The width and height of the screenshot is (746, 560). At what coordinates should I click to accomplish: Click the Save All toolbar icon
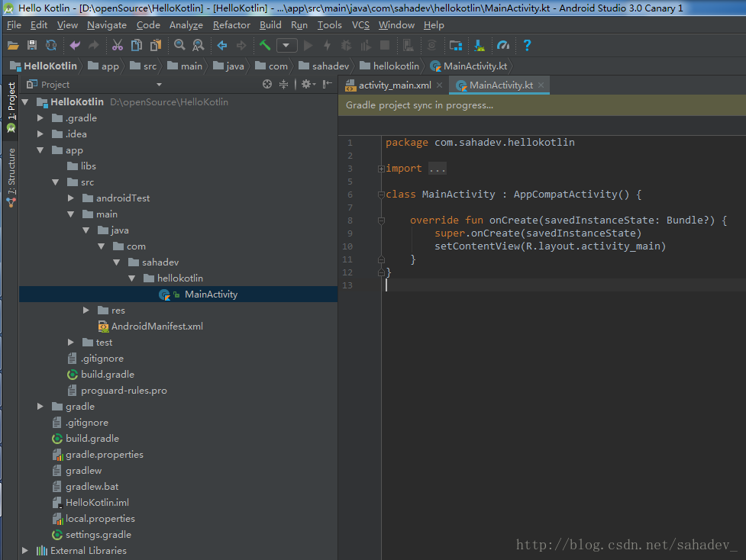tap(32, 46)
